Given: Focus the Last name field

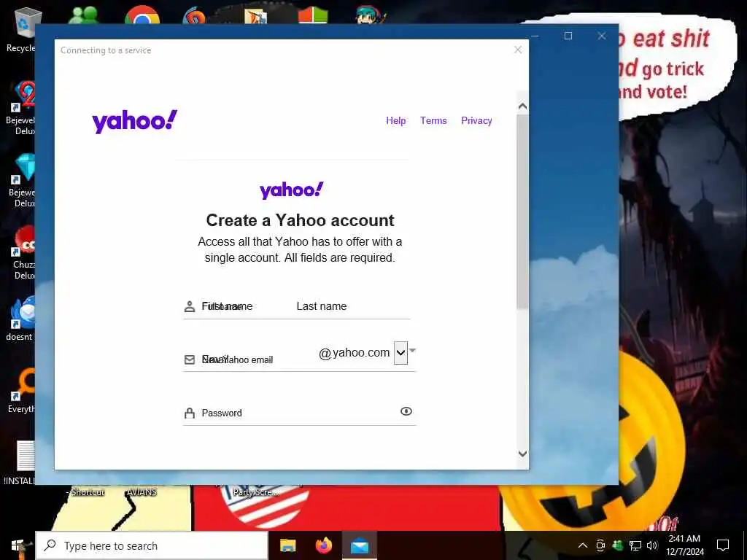Looking at the screenshot, I should 352,306.
